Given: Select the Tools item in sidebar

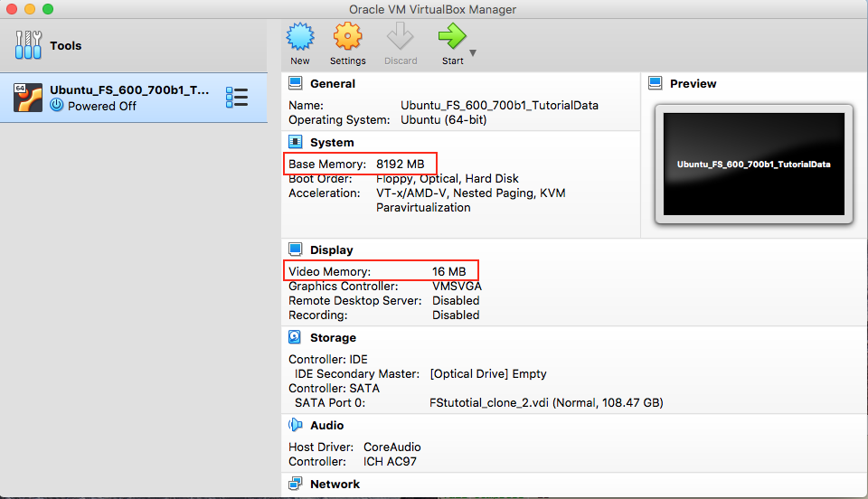Looking at the screenshot, I should [65, 45].
